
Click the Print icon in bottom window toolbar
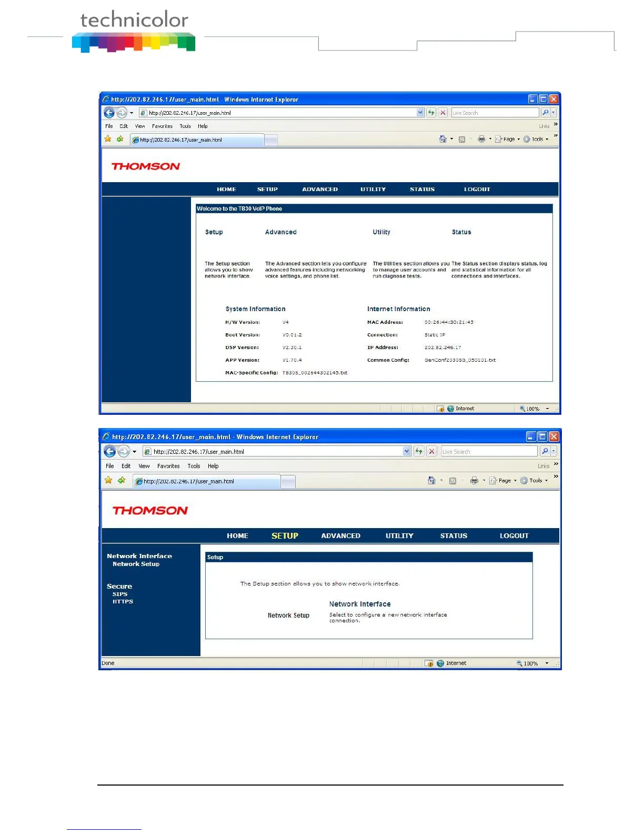pyautogui.click(x=474, y=480)
